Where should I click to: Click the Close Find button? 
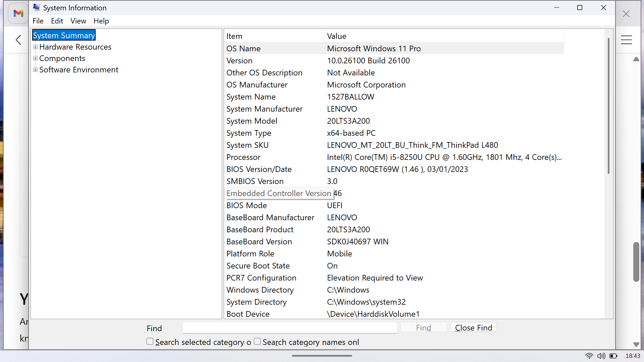[473, 327]
